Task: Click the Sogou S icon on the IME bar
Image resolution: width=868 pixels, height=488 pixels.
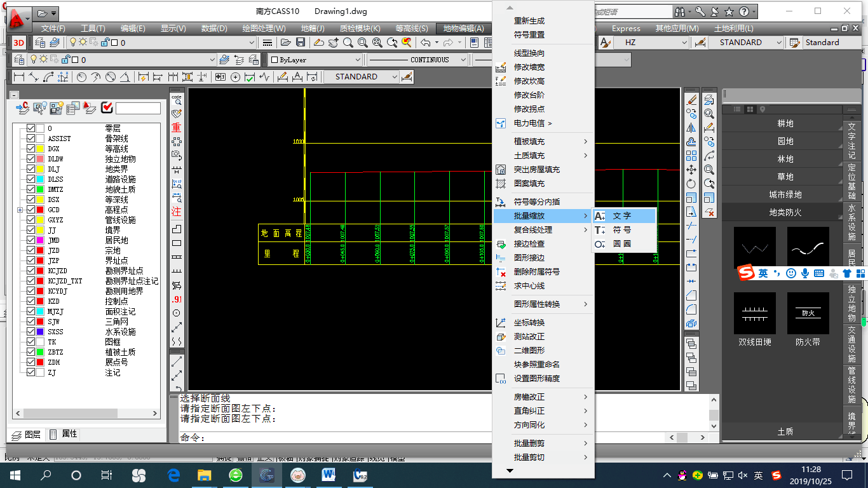Action: pyautogui.click(x=746, y=273)
